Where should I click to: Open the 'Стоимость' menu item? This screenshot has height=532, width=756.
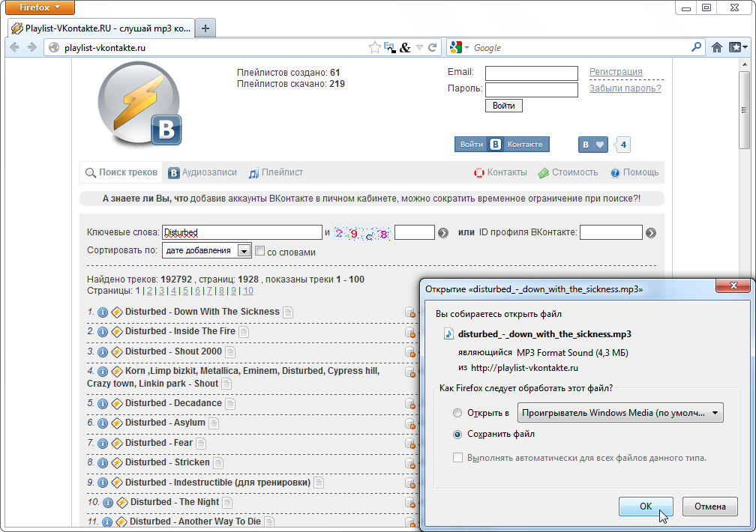(568, 172)
